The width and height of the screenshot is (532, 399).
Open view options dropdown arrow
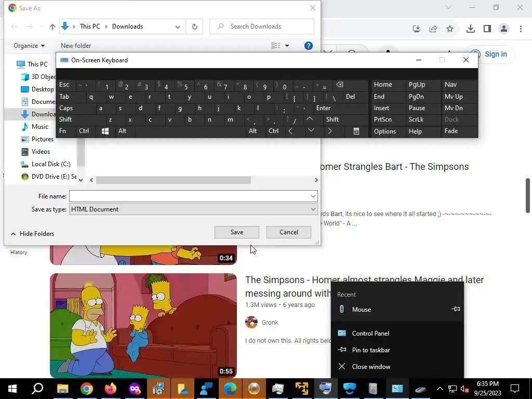tap(287, 46)
